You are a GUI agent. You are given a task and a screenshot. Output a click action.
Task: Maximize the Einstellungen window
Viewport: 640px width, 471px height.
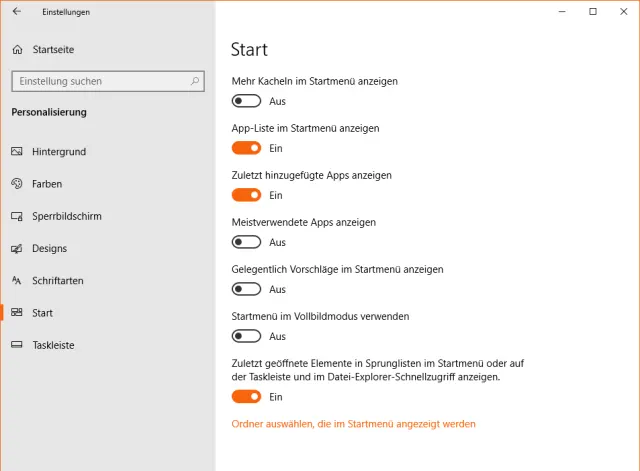pos(593,12)
